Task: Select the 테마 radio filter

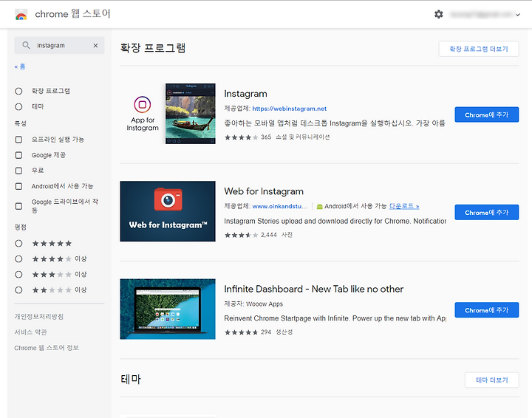Action: (x=18, y=107)
